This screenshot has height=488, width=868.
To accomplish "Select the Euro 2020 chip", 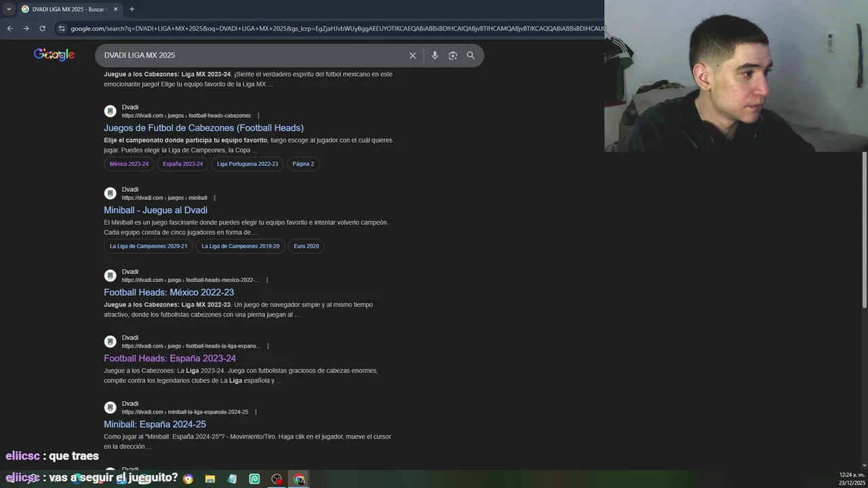I will point(306,246).
